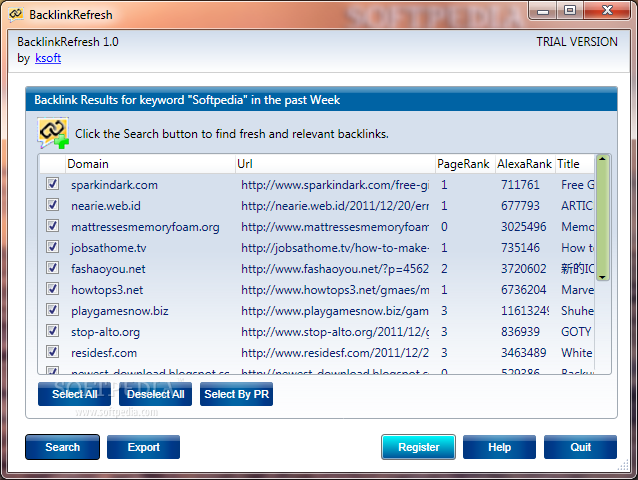The image size is (638, 480).
Task: Uncheck playgamesnow.biz row checkbox
Action: (52, 310)
